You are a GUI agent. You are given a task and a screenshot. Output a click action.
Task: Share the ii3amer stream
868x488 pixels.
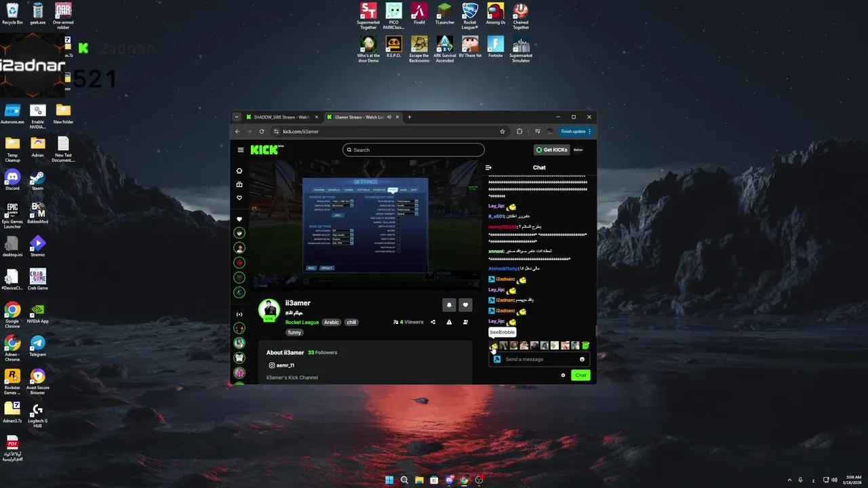[433, 322]
